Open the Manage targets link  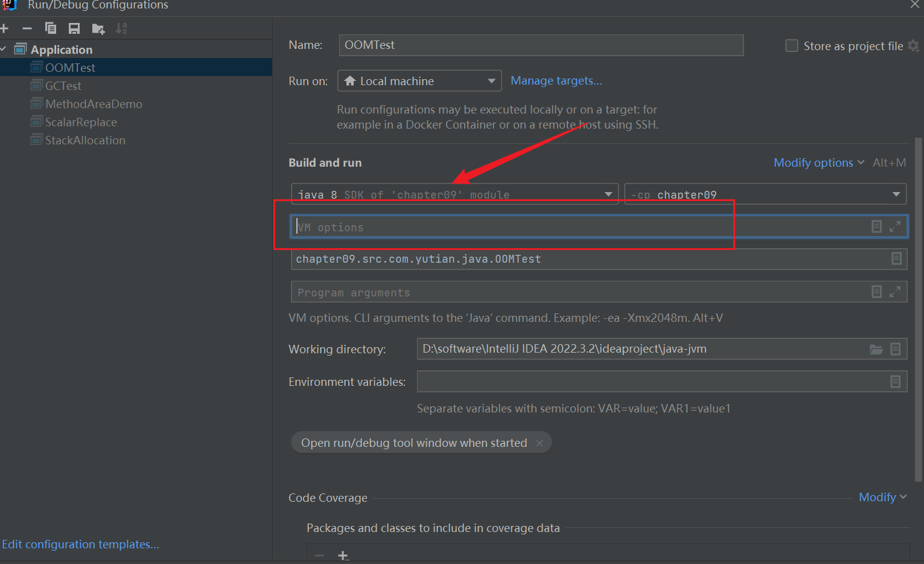[556, 81]
